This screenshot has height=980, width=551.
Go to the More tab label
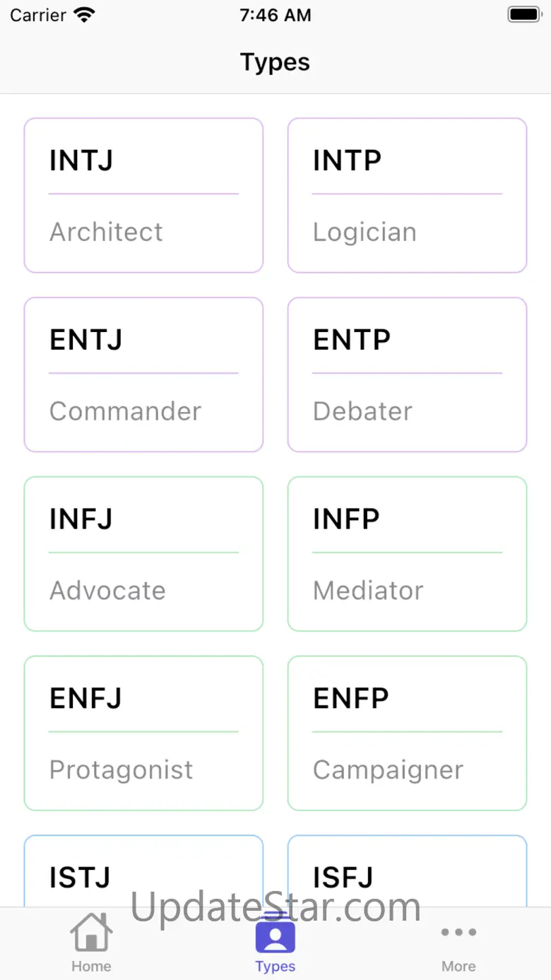coord(458,966)
